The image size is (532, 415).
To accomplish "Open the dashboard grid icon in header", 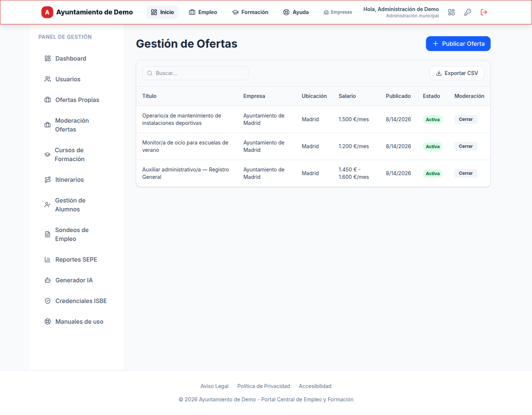I will point(451,12).
